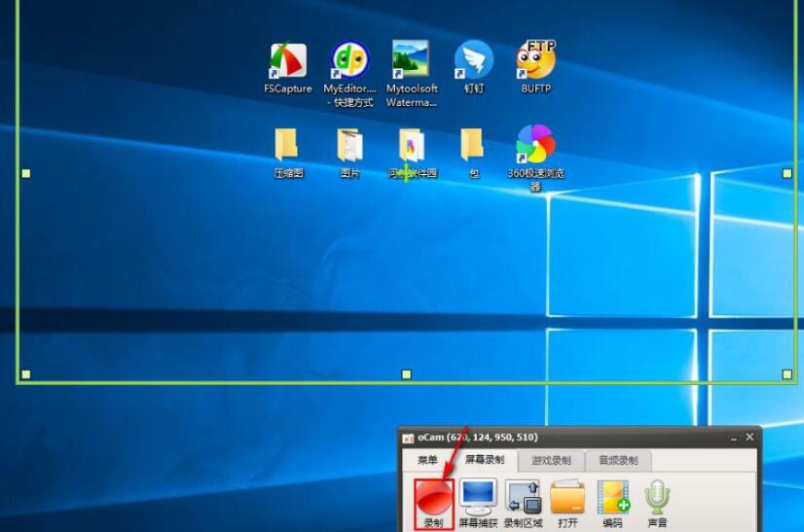Select the Mytoolsoft Watermark shortcut
The width and height of the screenshot is (804, 532).
coord(412,74)
